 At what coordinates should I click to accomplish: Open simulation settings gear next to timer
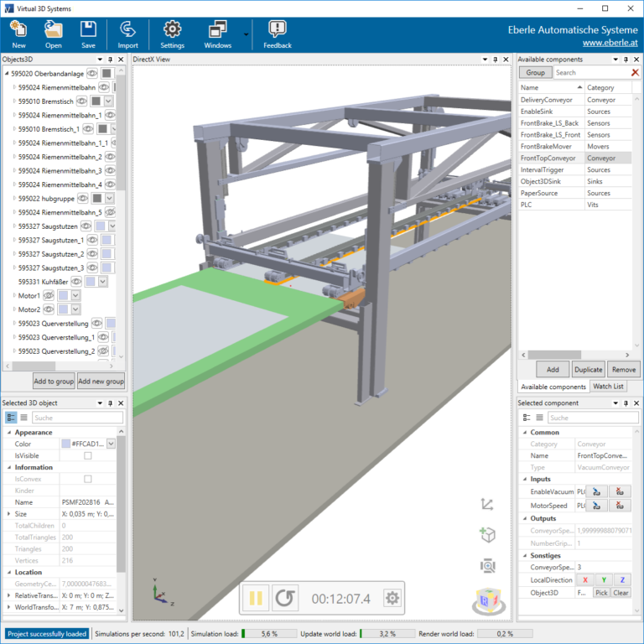click(x=392, y=598)
